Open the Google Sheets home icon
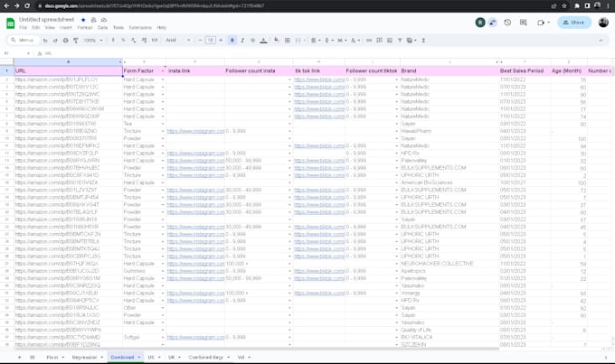The image size is (615, 364). pyautogui.click(x=11, y=23)
